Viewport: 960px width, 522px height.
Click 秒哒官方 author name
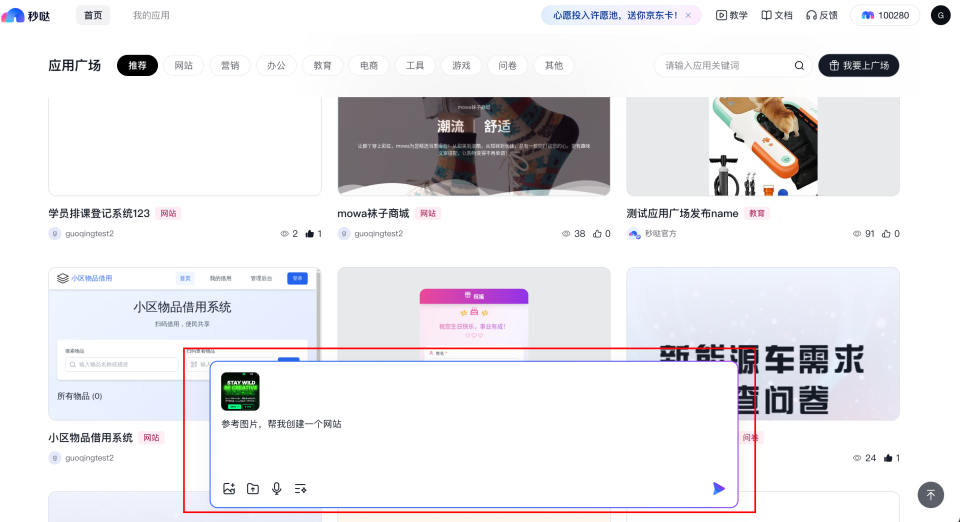click(x=661, y=234)
